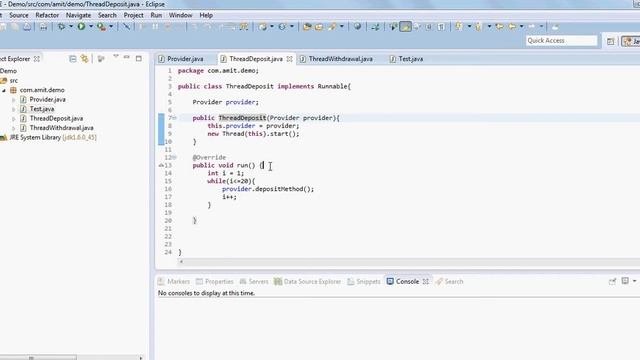Open the Run menu

point(156,15)
